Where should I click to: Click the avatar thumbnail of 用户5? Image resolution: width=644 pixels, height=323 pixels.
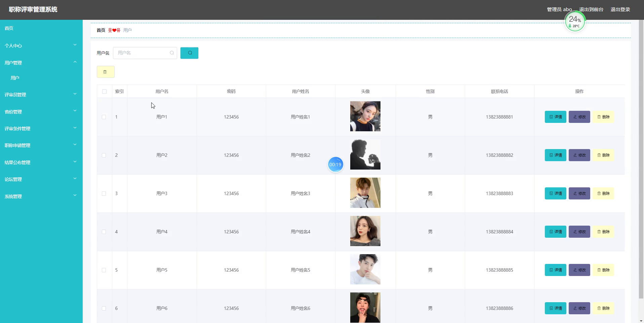pos(365,269)
